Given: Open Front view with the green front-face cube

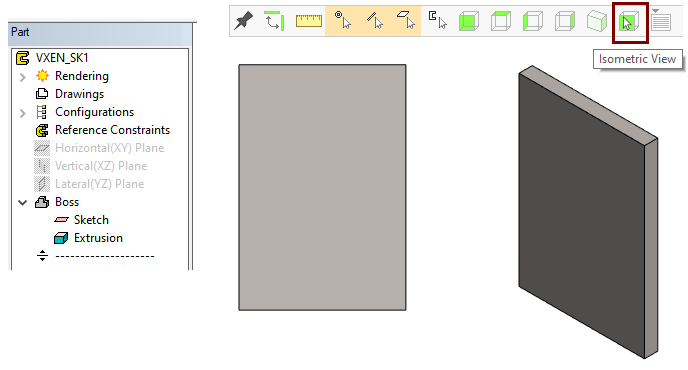Looking at the screenshot, I should coord(469,21).
